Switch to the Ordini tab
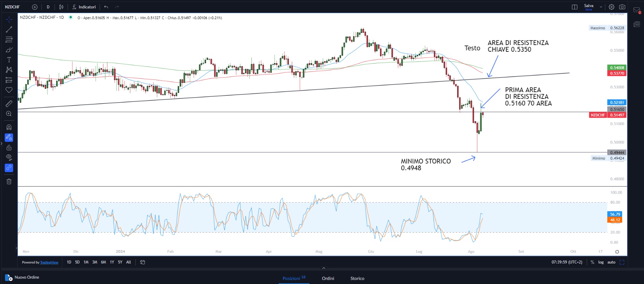Screen dimensions: 644x284 pos(328,278)
